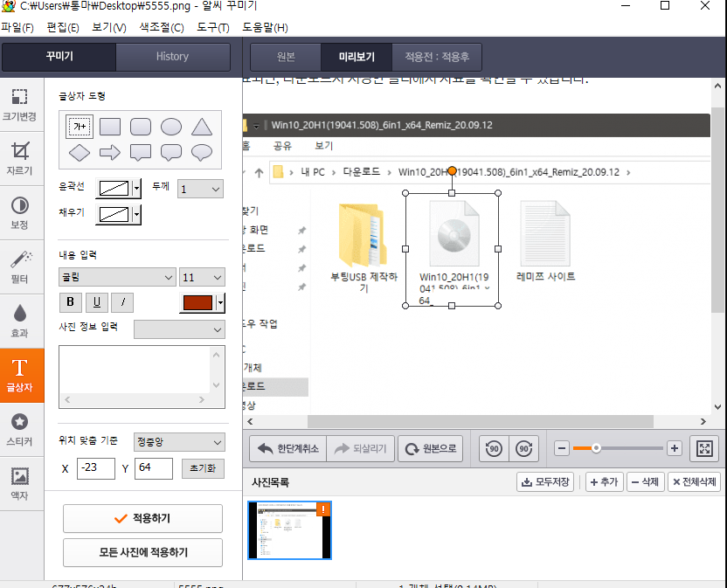Open the 스티커 sticker tool
Image resolution: width=727 pixels, height=588 pixels.
tap(19, 429)
